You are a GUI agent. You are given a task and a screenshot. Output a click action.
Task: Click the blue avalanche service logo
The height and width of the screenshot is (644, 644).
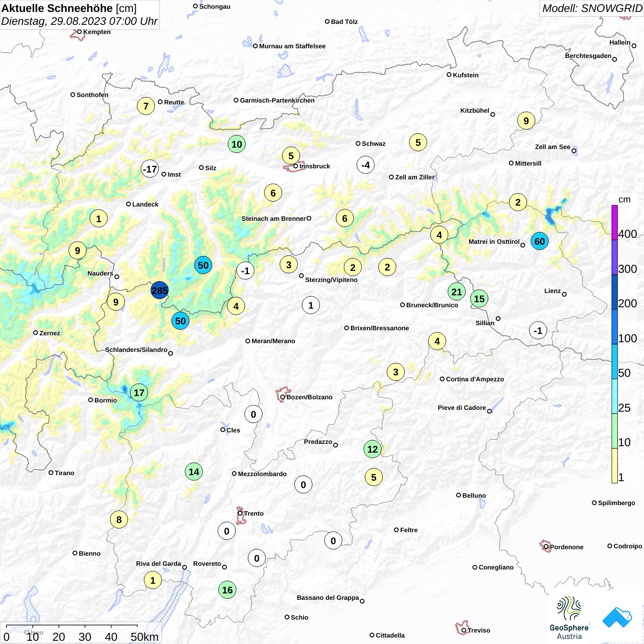pos(617,617)
